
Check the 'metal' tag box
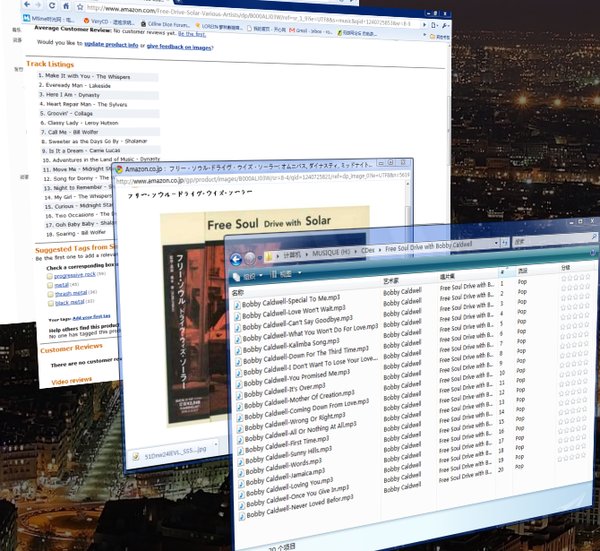click(50, 285)
